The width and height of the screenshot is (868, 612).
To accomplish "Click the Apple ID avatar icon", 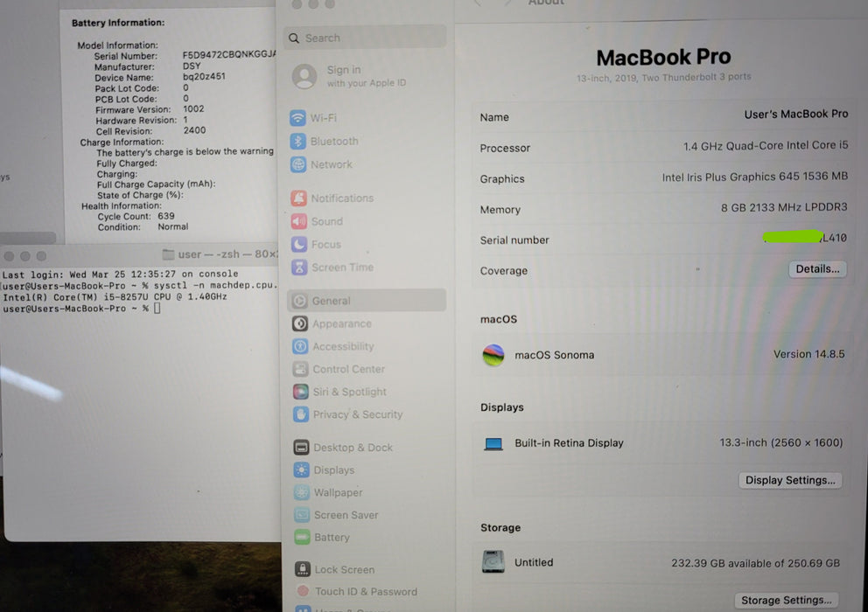I will [304, 76].
